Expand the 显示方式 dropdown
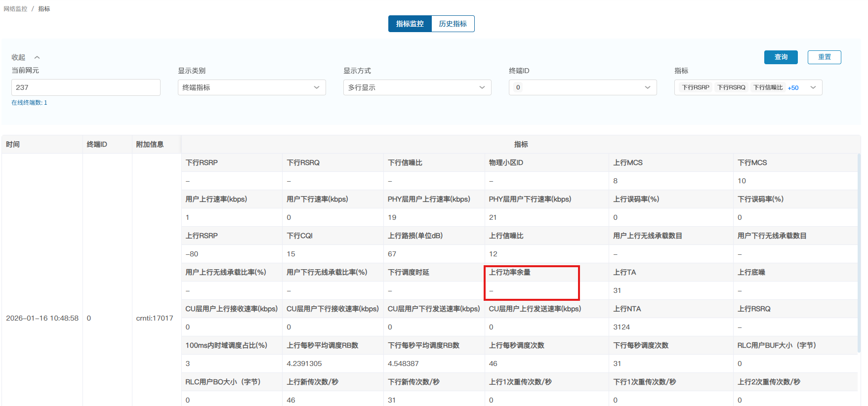Screen dimensions: 868x406 click(417, 87)
